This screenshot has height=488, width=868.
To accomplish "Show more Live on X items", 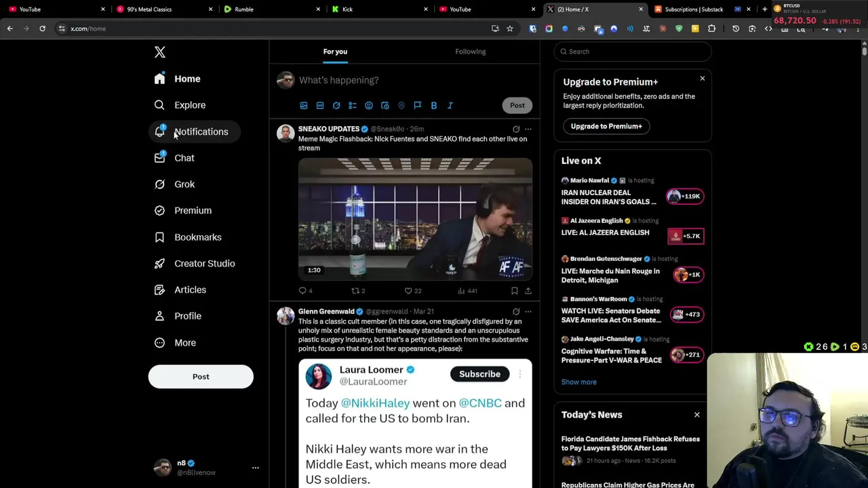I will (x=579, y=382).
